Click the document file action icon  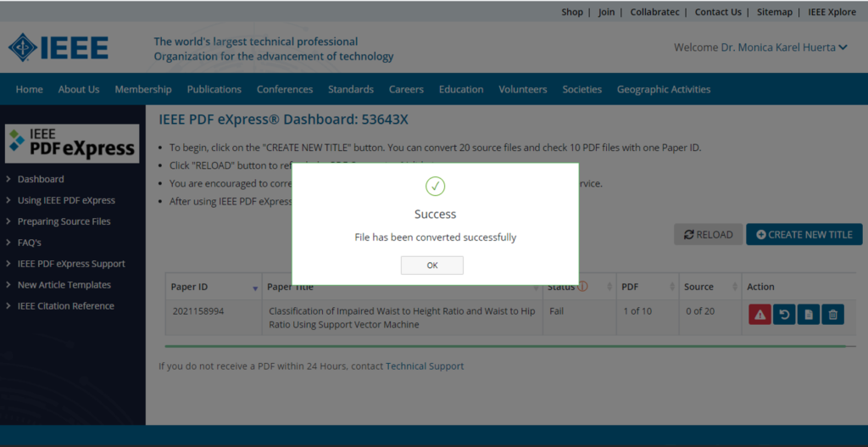point(808,315)
